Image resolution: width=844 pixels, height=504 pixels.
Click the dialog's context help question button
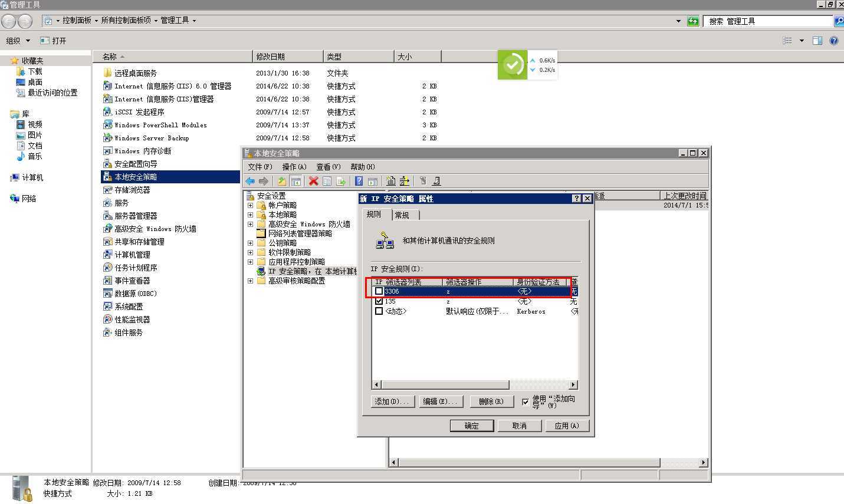(577, 199)
